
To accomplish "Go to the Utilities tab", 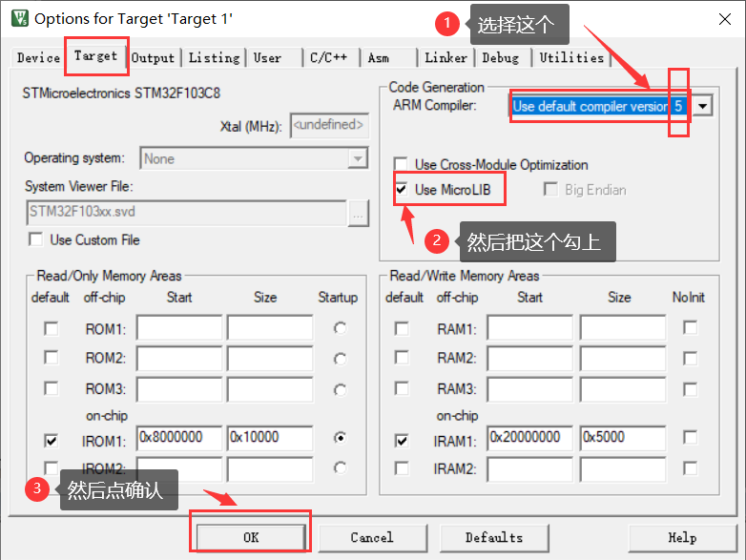I will (x=571, y=58).
